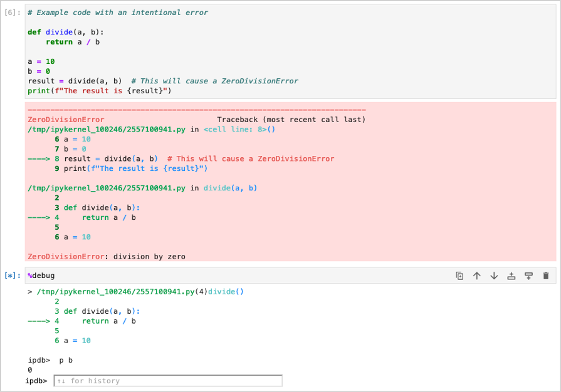This screenshot has width=561, height=392.
Task: Click the 'p b' debugger command output
Action: [66, 360]
